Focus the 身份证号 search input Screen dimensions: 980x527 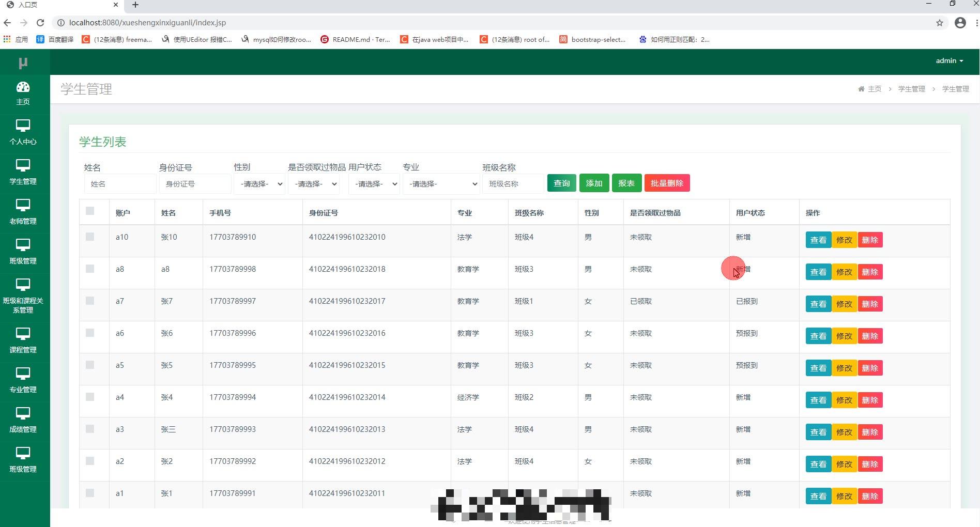[x=195, y=184]
